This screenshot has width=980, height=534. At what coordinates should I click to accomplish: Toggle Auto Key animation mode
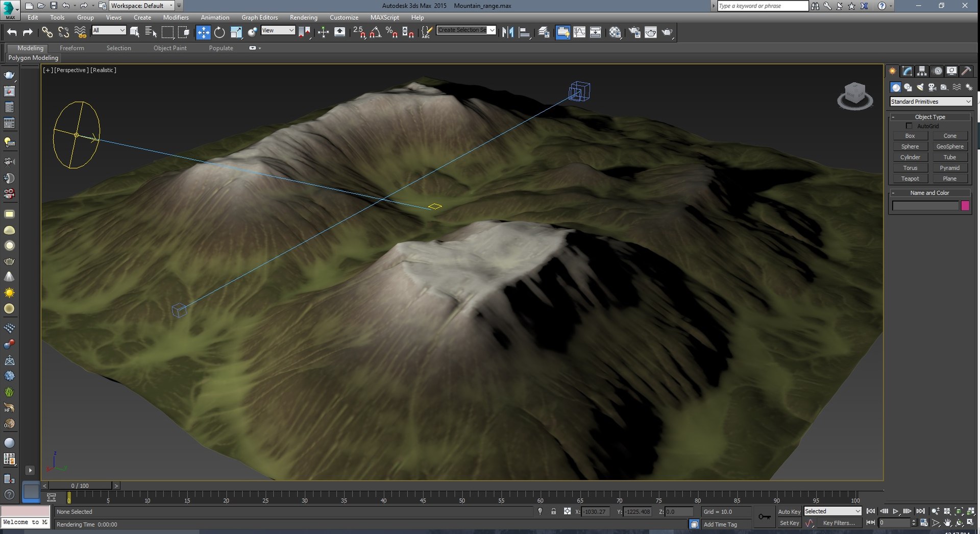[789, 512]
